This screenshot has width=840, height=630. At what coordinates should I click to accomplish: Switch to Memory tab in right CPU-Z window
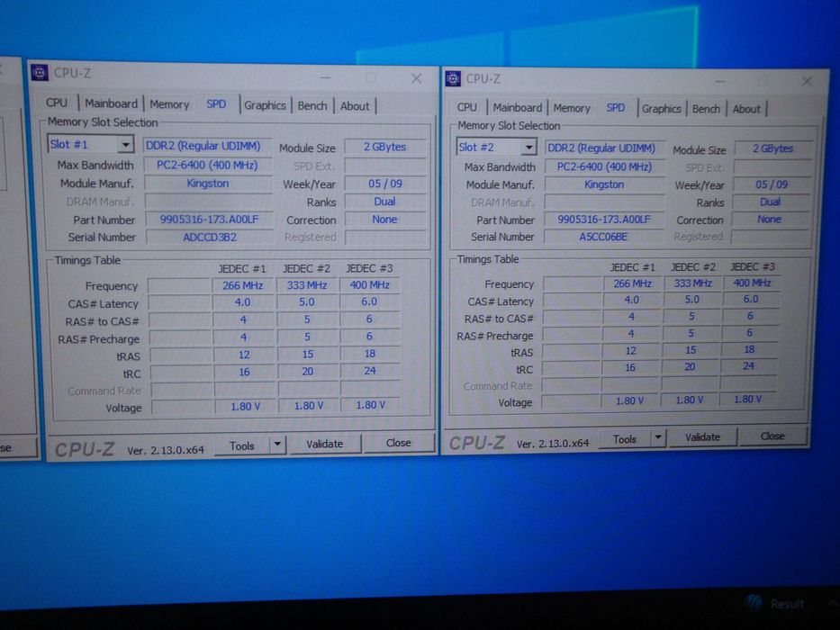click(x=572, y=108)
